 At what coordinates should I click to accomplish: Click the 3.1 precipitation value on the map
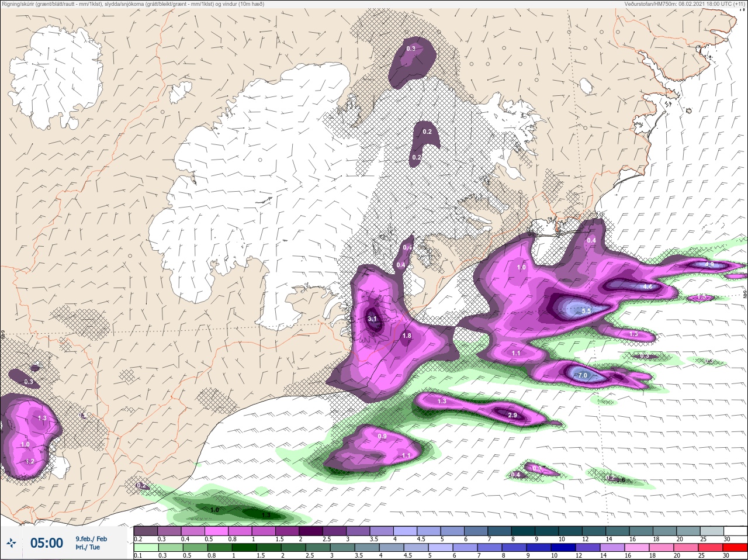[372, 319]
